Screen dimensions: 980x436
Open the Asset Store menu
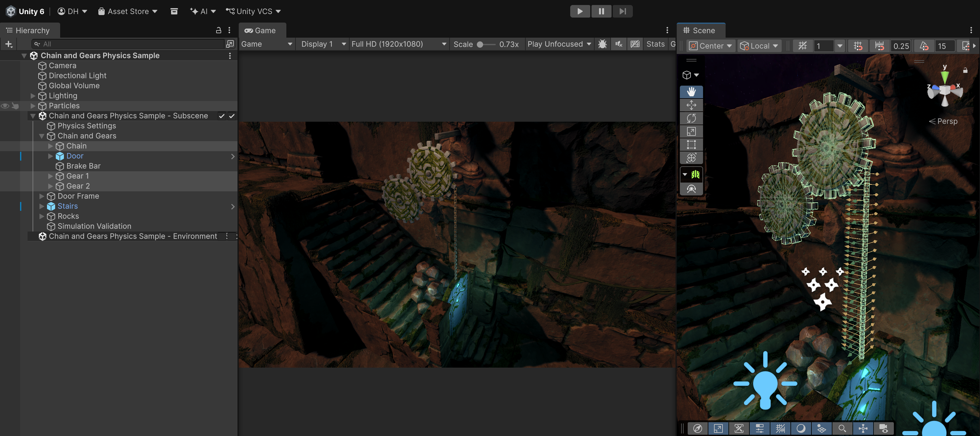click(x=128, y=11)
